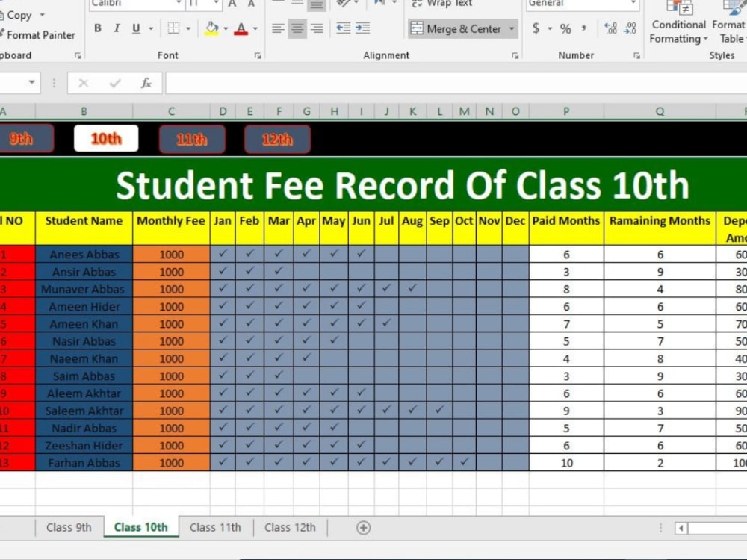747x560 pixels.
Task: Decrease indent
Action: click(x=343, y=28)
